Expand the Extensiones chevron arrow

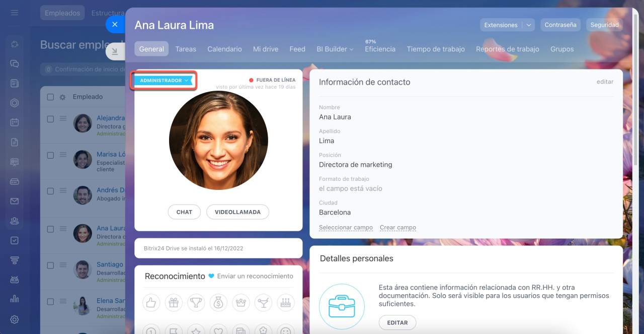click(528, 25)
